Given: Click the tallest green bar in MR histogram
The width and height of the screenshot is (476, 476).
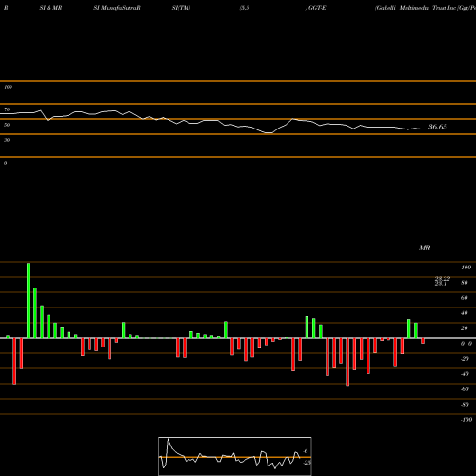Looking at the screenshot, I should 29,300.
